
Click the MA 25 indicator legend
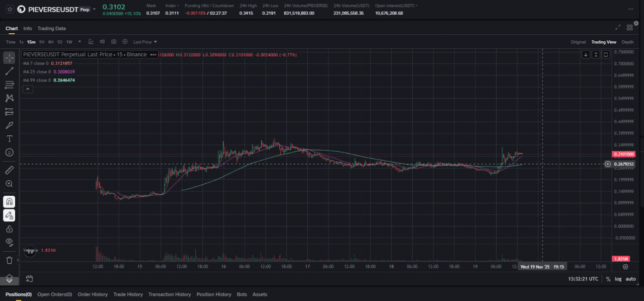[49, 71]
